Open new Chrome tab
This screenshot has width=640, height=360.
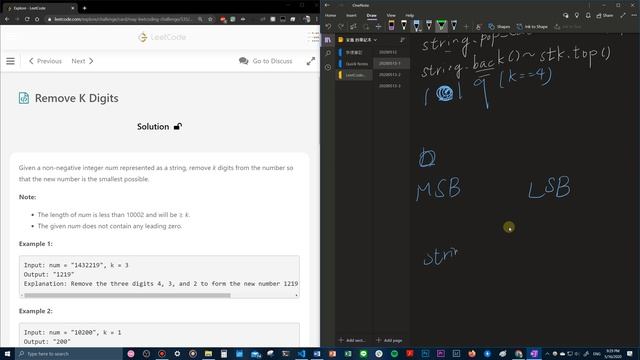(84, 8)
